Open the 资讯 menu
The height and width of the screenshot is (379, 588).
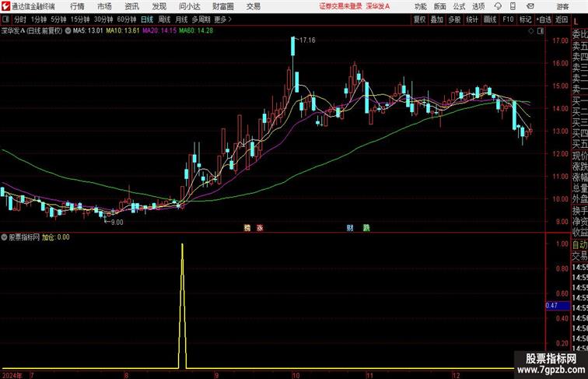click(131, 6)
